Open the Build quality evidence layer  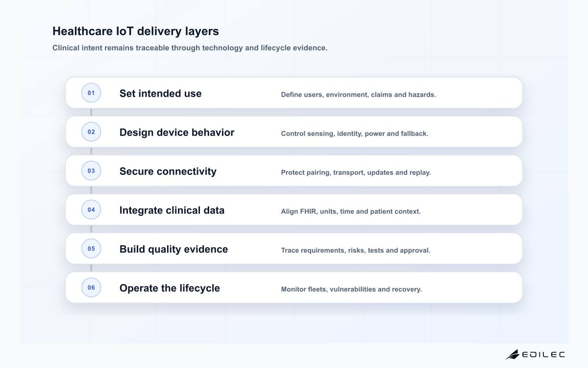pyautogui.click(x=294, y=248)
